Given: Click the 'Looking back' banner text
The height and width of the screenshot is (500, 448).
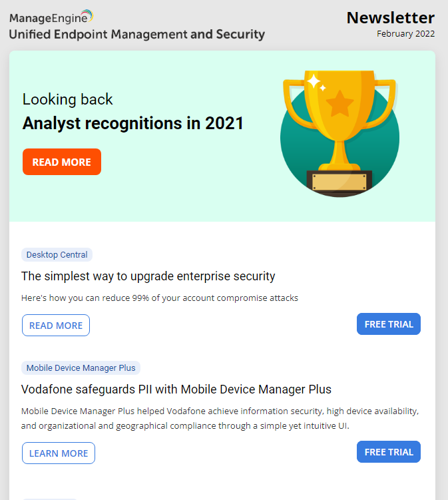Looking at the screenshot, I should click(x=68, y=99).
